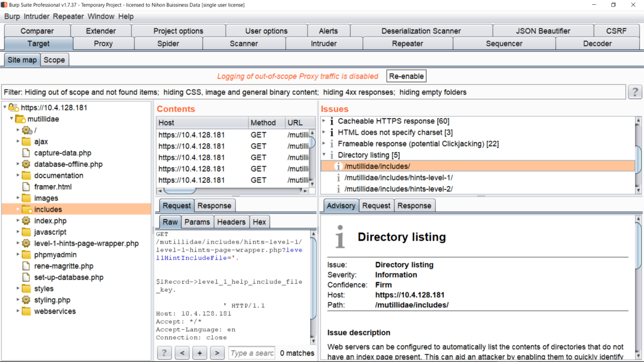
Task: Switch to the Hex view tab
Action: 259,221
